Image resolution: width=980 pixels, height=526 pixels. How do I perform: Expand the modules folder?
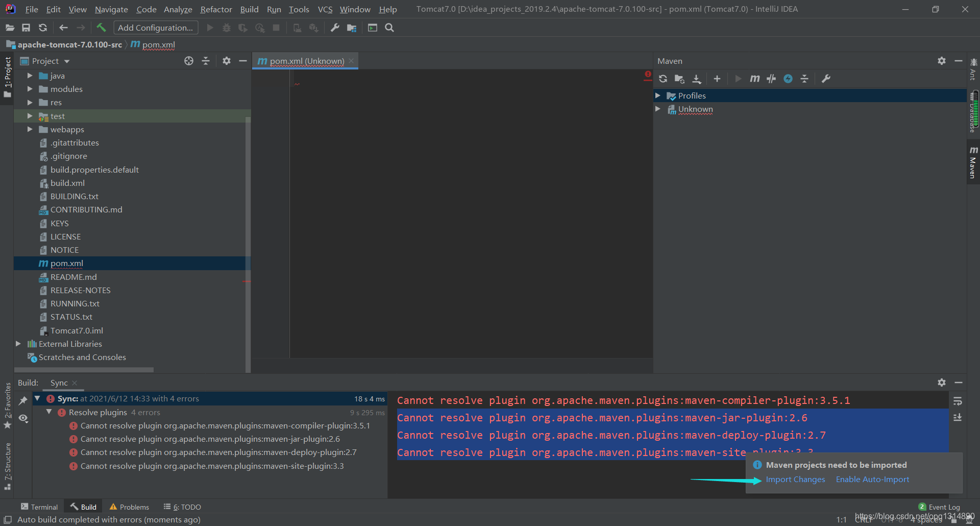click(30, 89)
